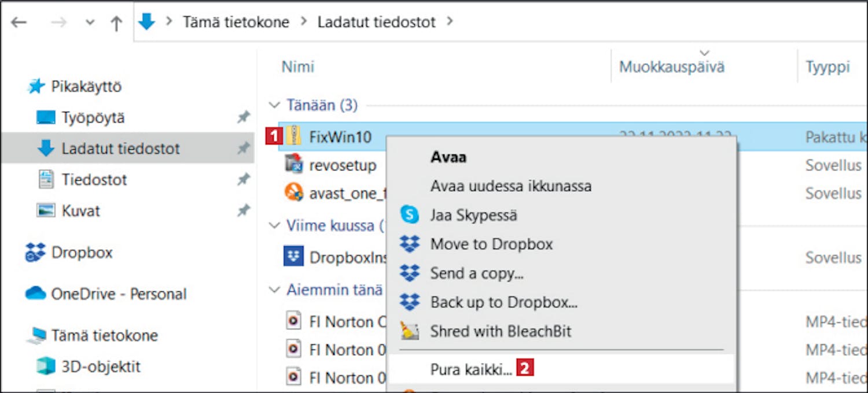Sort by the Nimi column header
Viewport: 868px width, 393px height.
point(298,67)
